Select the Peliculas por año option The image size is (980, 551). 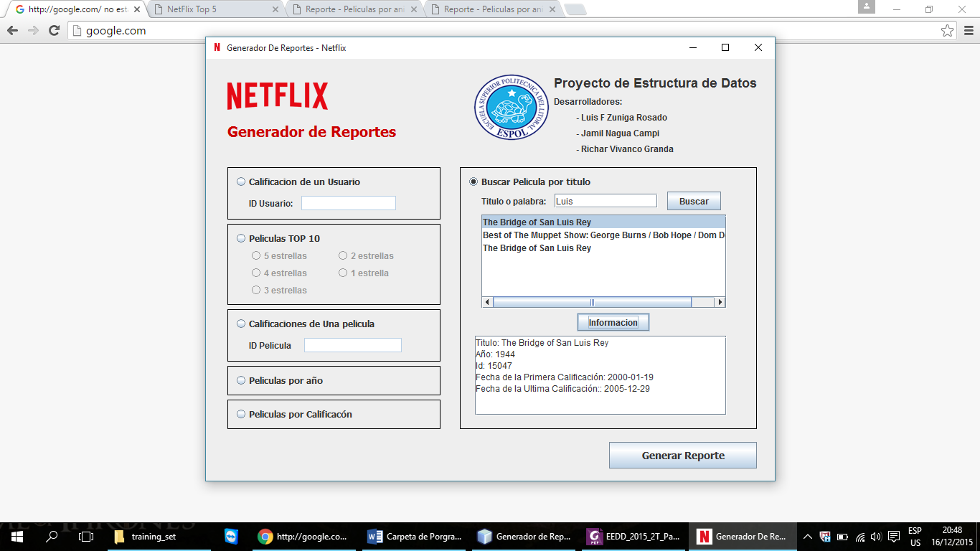point(241,380)
